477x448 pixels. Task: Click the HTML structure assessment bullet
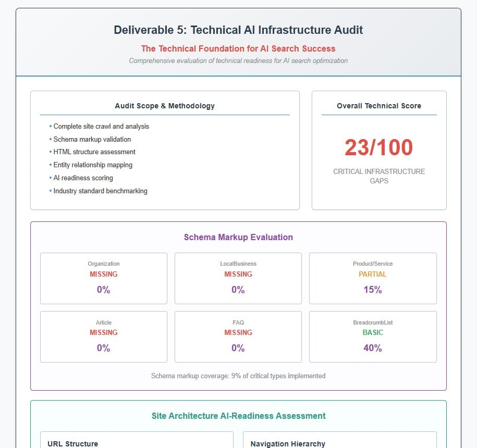coord(94,152)
